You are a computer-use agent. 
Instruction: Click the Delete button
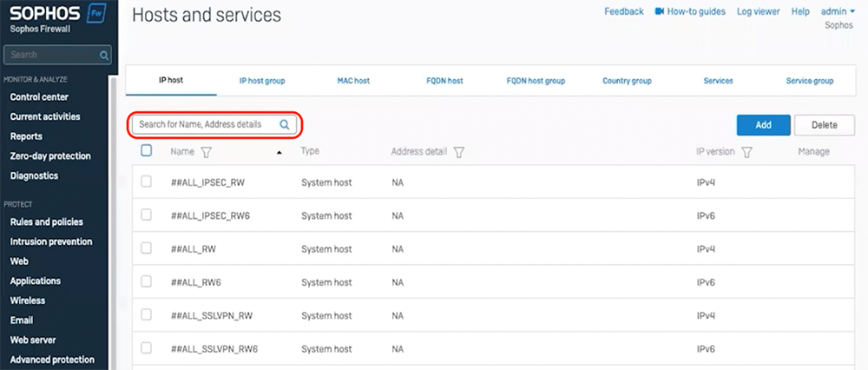(x=824, y=125)
